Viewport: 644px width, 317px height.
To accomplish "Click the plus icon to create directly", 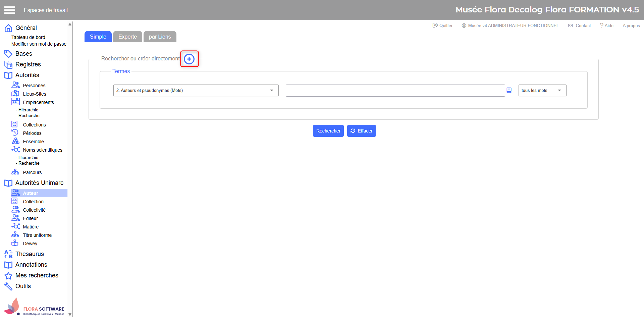I will coord(189,59).
